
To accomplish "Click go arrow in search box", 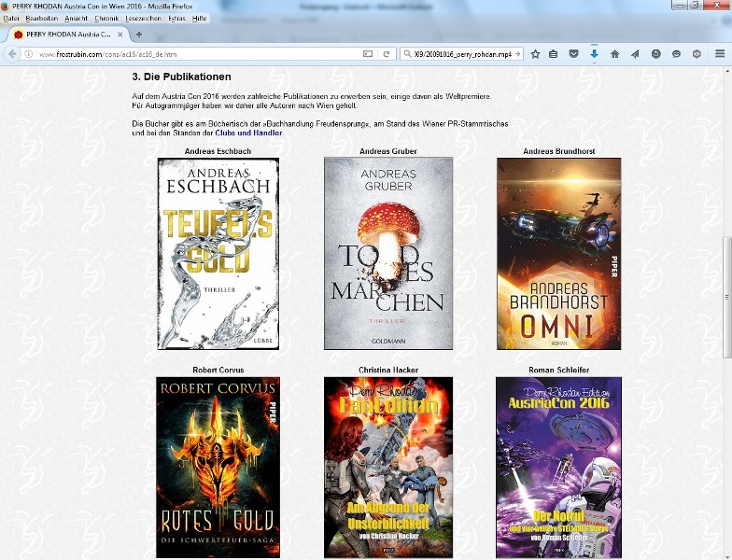I will pyautogui.click(x=517, y=54).
